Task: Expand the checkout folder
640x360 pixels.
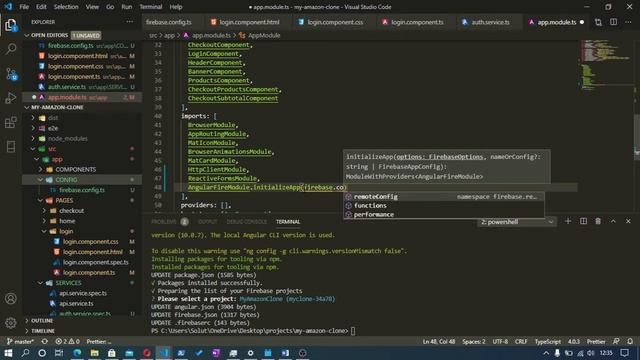Action: tap(71, 211)
